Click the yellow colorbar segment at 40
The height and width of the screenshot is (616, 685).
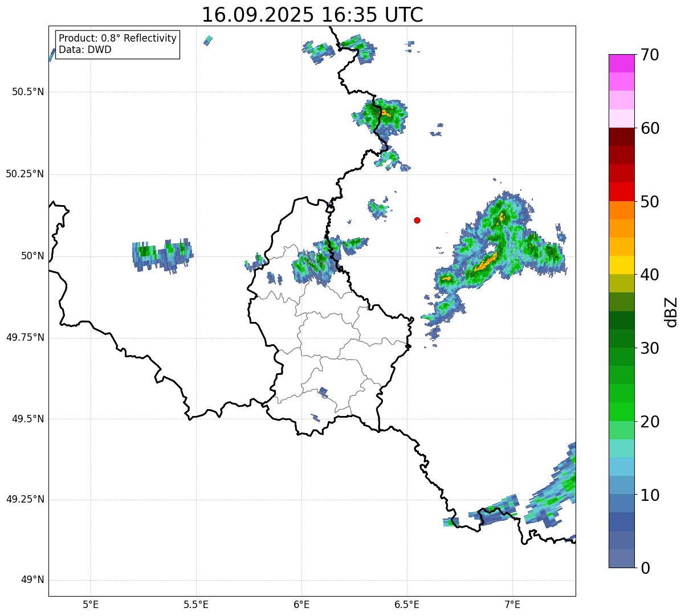[622, 265]
